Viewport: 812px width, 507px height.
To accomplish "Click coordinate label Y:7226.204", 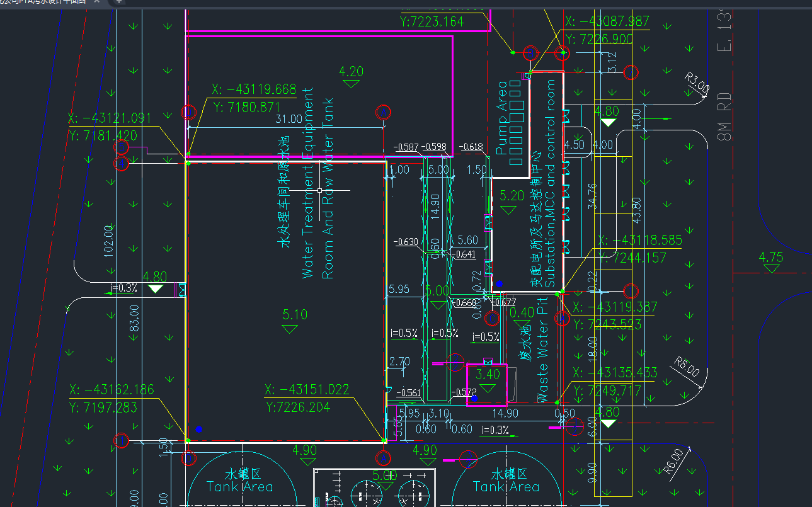I will coord(298,407).
